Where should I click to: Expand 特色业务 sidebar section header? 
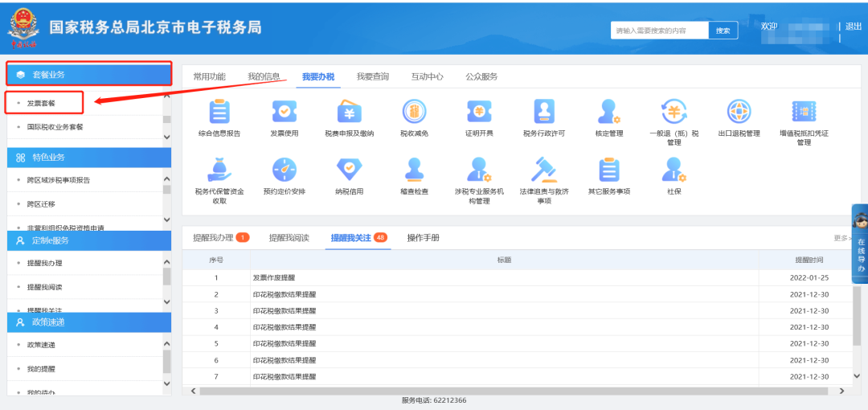[89, 158]
